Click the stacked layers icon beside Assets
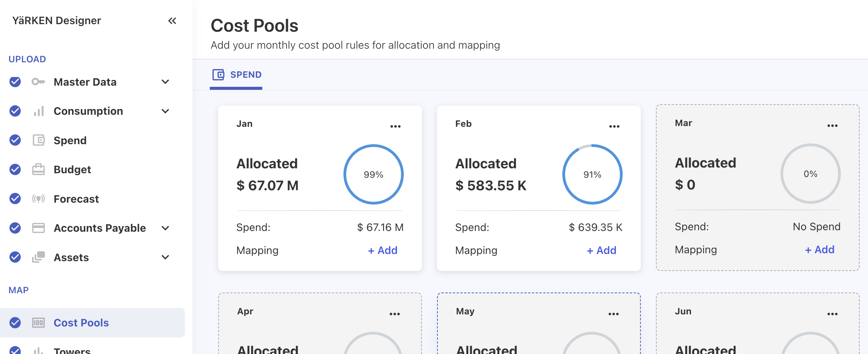The image size is (868, 354). click(38, 257)
